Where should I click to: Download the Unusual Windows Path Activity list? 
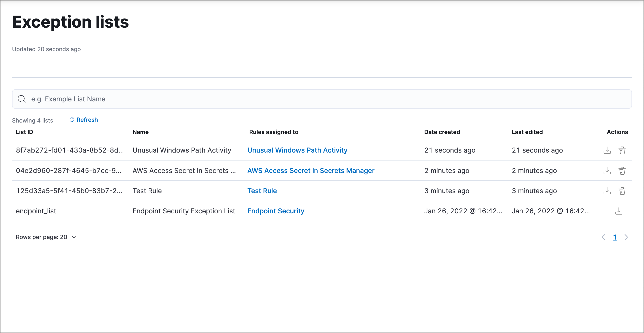tap(607, 150)
